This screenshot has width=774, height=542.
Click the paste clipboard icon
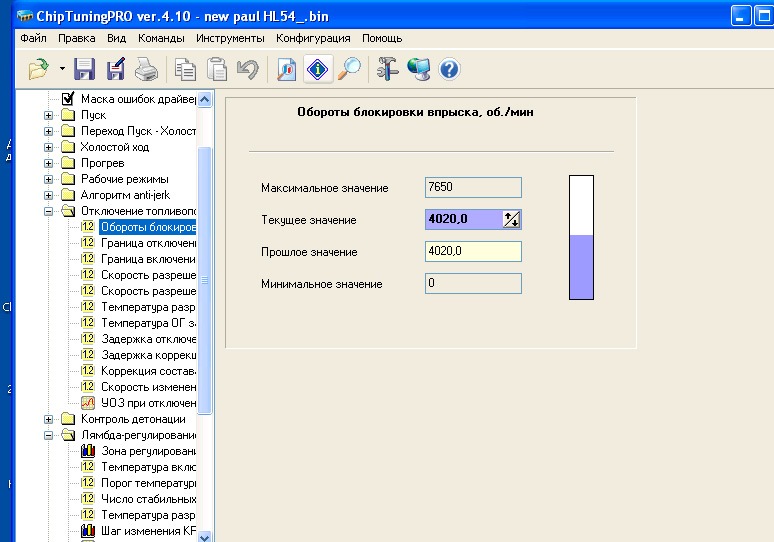pos(217,69)
